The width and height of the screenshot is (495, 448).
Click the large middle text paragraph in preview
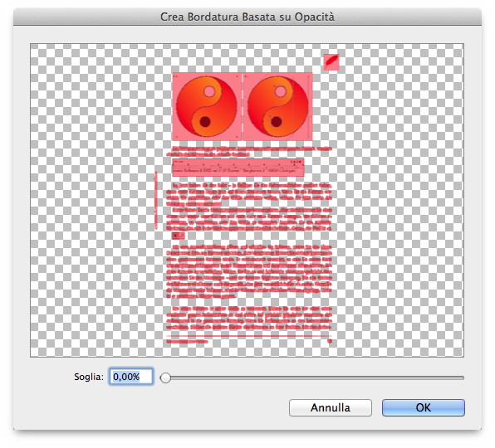tap(249, 271)
